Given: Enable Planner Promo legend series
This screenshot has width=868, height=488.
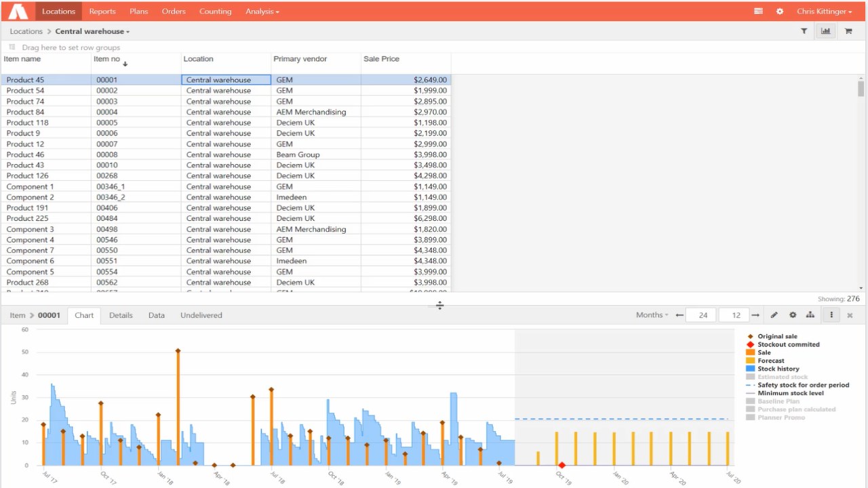Looking at the screenshot, I should pyautogui.click(x=775, y=418).
